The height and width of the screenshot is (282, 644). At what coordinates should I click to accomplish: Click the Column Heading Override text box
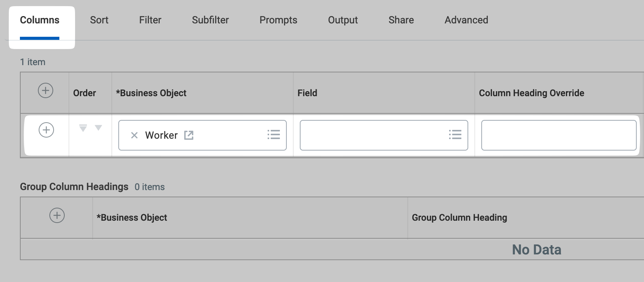559,135
